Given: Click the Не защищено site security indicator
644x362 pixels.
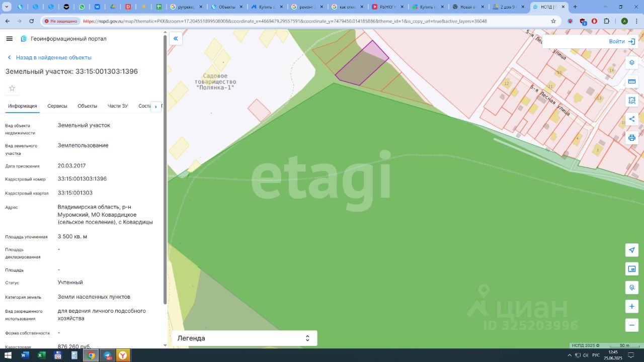Looking at the screenshot, I should click(x=61, y=21).
